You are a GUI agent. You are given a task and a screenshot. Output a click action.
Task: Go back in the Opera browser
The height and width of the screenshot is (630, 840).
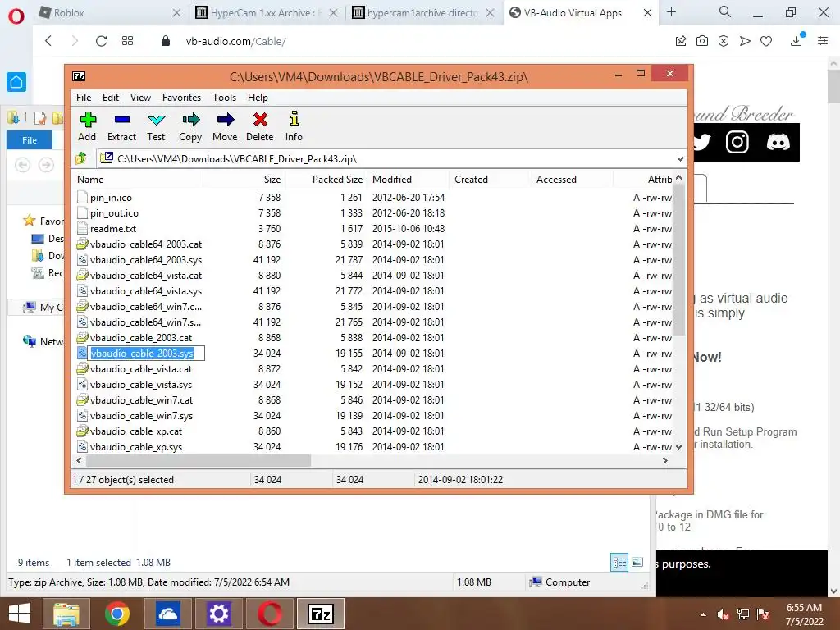[x=48, y=41]
